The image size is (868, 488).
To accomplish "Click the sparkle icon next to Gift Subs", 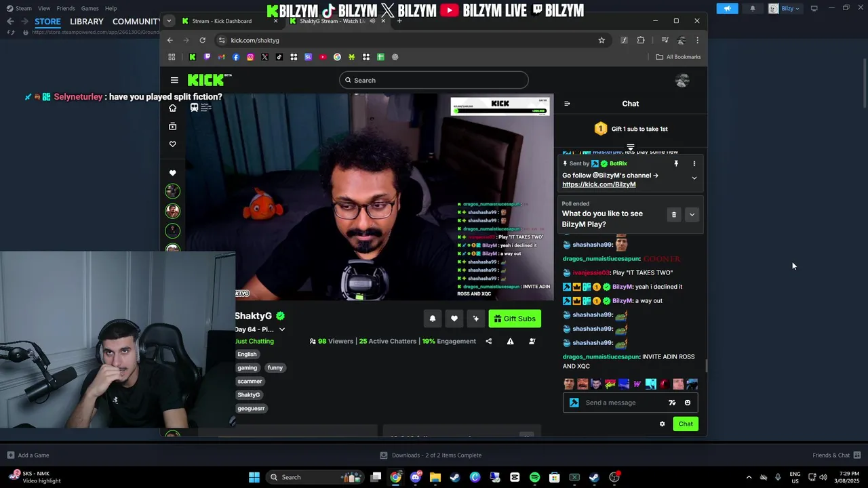I will 476,319.
